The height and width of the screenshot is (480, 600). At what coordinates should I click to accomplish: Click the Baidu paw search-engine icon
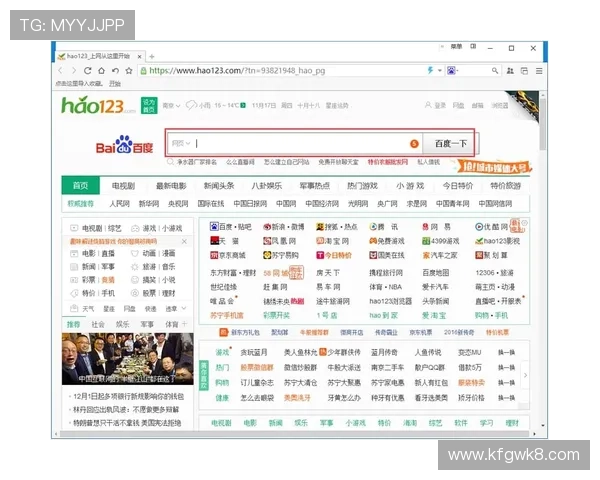[x=451, y=70]
